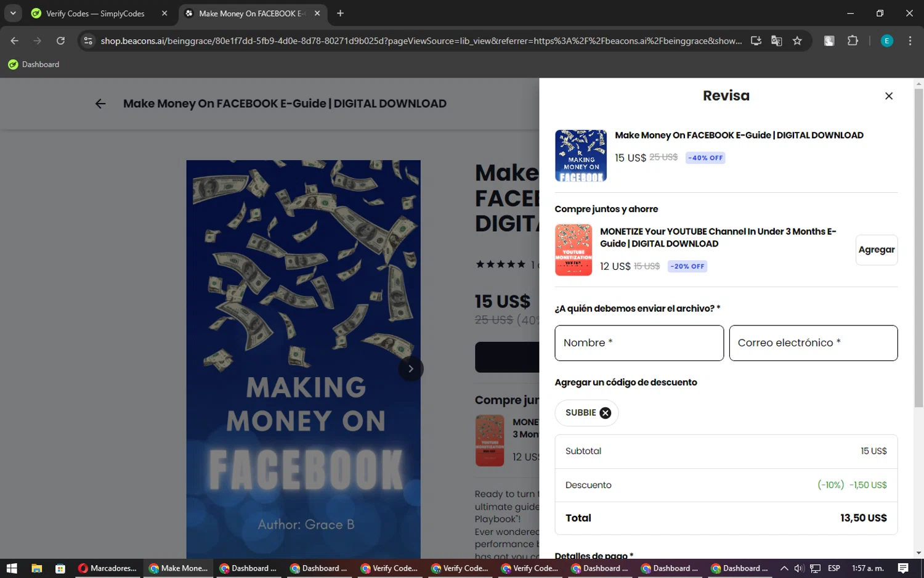Translate this page using the translate icon
This screenshot has width=924, height=578.
point(776,41)
